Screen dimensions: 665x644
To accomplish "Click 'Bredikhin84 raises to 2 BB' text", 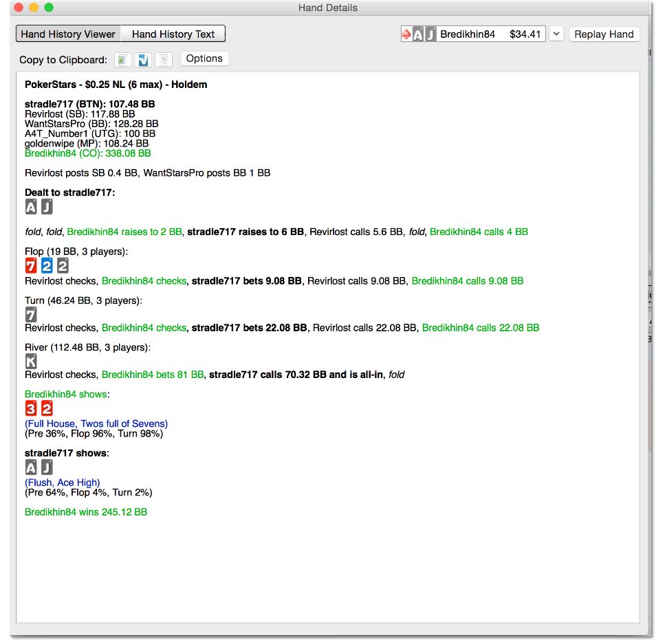I will (x=124, y=232).
